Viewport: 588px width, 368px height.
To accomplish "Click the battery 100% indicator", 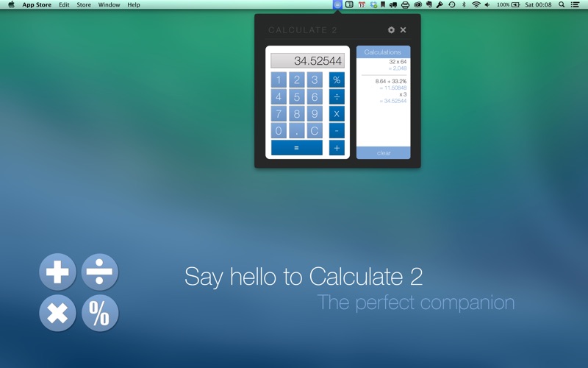I will pos(508,4).
